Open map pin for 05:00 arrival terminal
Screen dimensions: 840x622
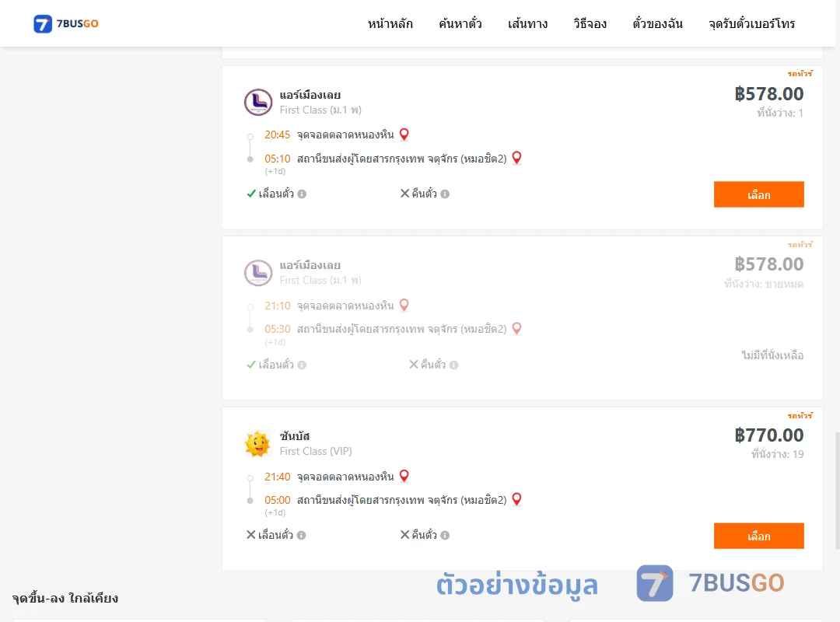point(516,499)
